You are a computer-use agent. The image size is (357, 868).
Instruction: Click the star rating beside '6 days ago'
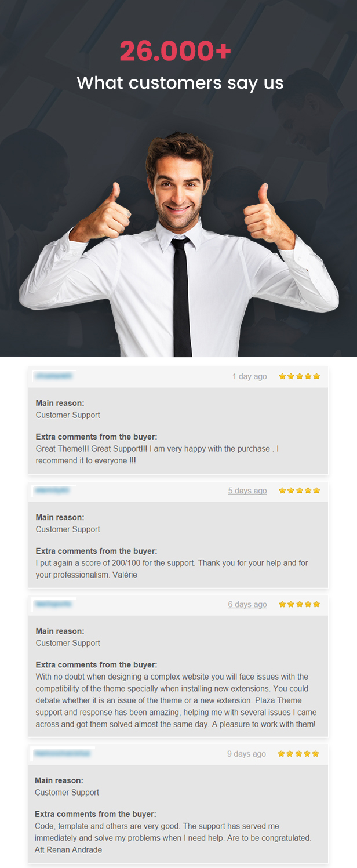pyautogui.click(x=299, y=604)
